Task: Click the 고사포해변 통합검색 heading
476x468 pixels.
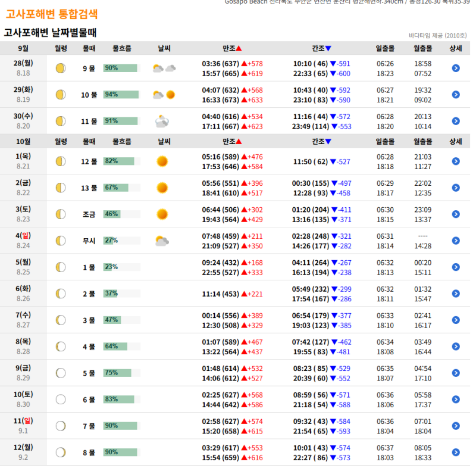Action: 52,14
